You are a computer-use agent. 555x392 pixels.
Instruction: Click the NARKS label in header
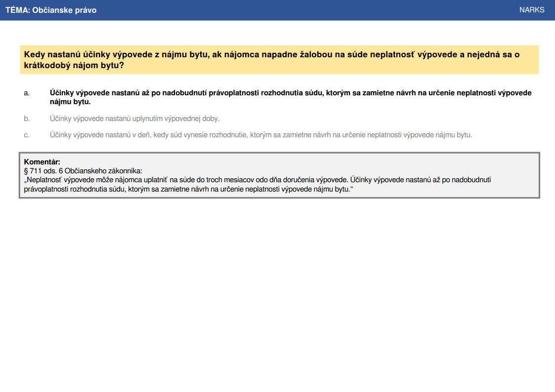(532, 10)
